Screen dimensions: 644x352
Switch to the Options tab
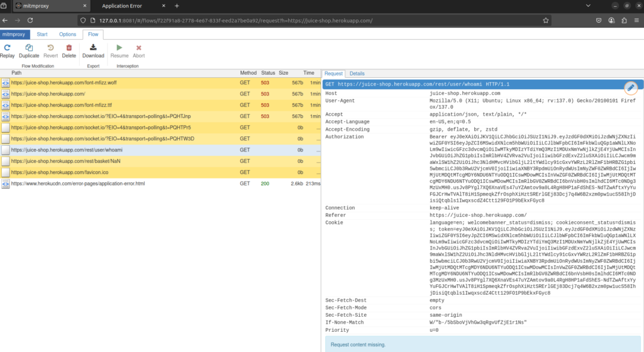coord(67,34)
